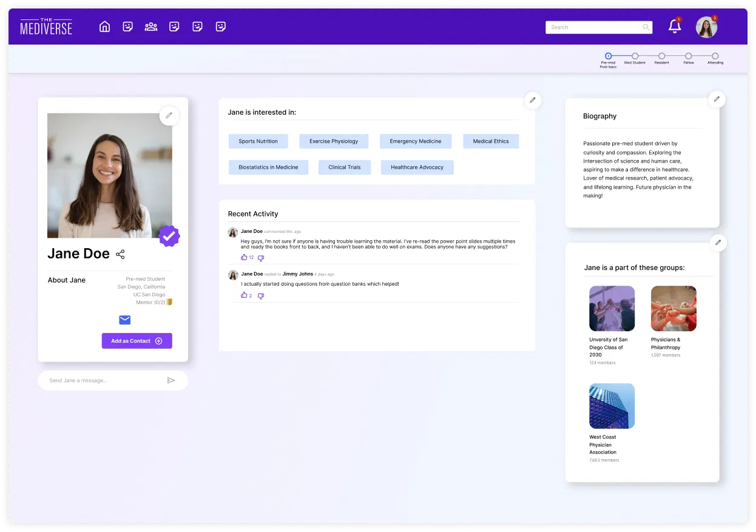Click the search magnifier icon

coord(646,27)
